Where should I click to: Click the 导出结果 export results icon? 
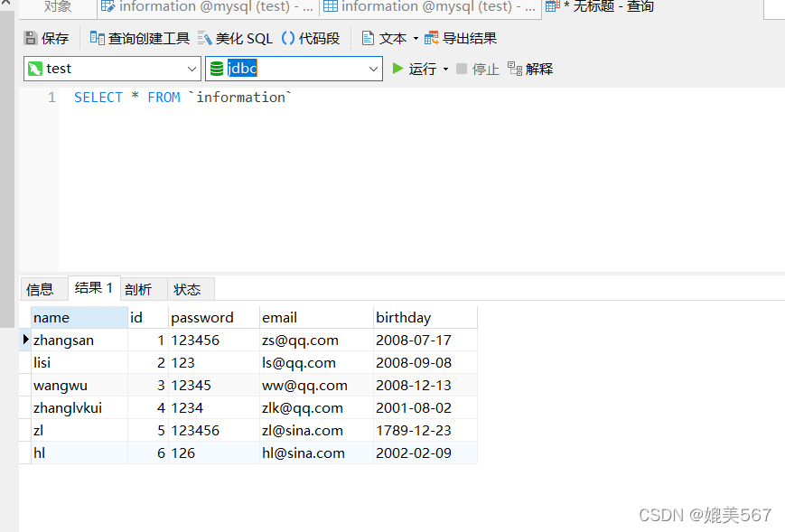pyautogui.click(x=463, y=38)
